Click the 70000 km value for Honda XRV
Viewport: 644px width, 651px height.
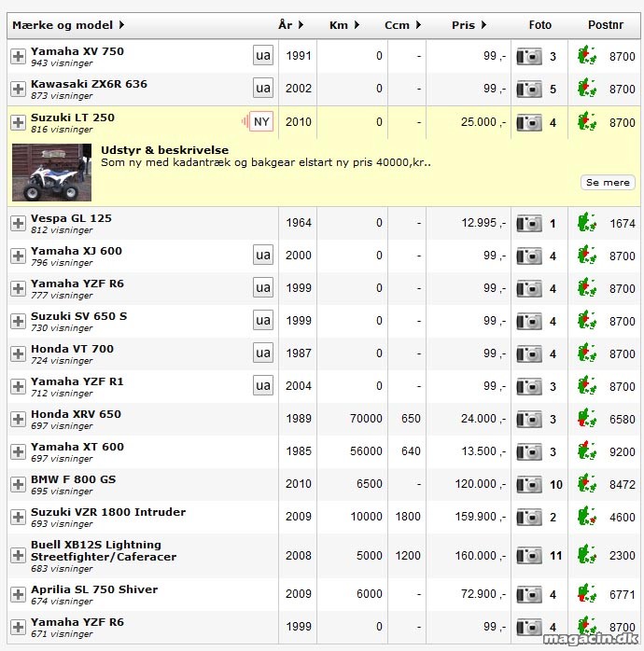[366, 419]
